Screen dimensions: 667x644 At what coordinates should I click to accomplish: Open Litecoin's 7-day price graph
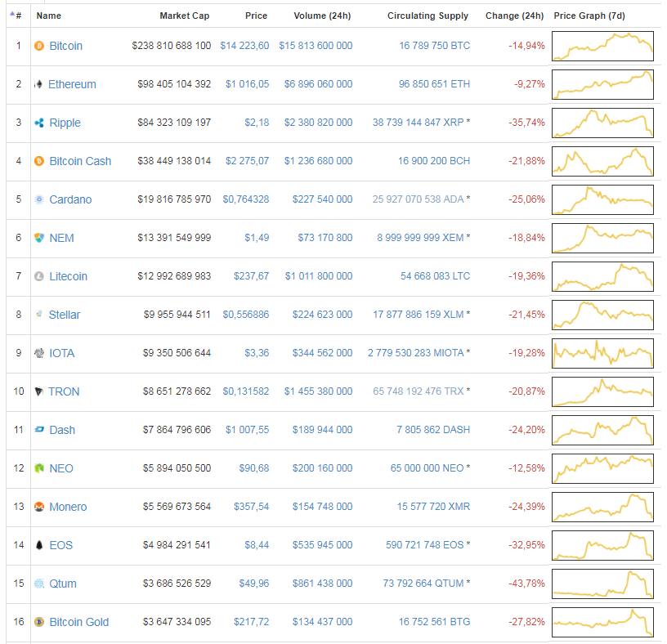[602, 276]
